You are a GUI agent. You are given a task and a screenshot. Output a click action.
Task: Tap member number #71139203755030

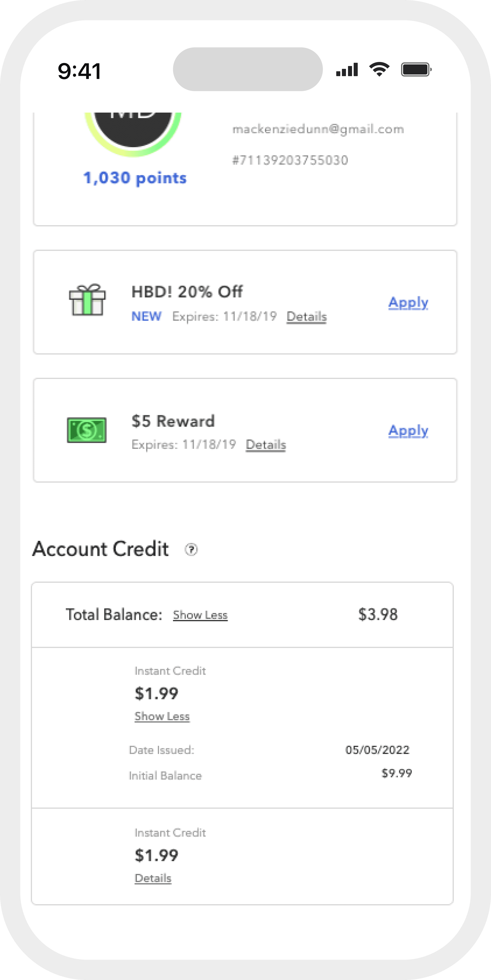coord(290,160)
